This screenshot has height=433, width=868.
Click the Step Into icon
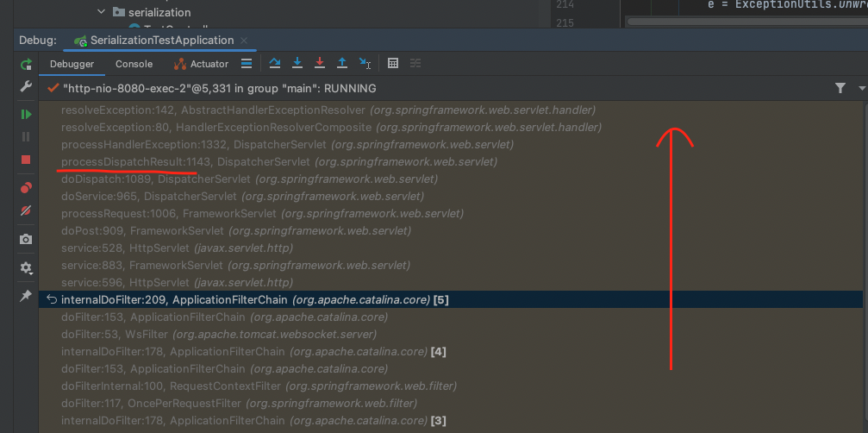(297, 63)
